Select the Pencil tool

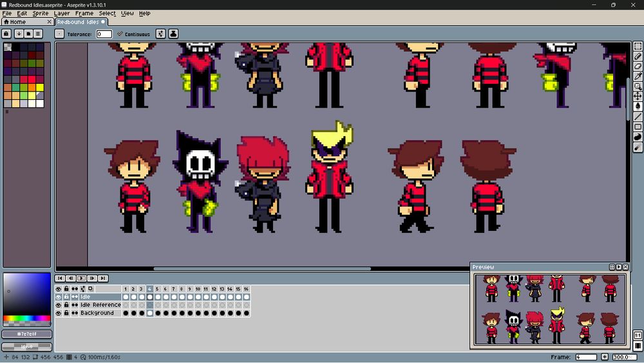click(x=638, y=56)
